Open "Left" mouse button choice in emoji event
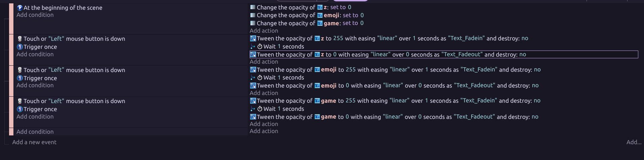Viewport: 644px width, 160px height. (x=56, y=70)
